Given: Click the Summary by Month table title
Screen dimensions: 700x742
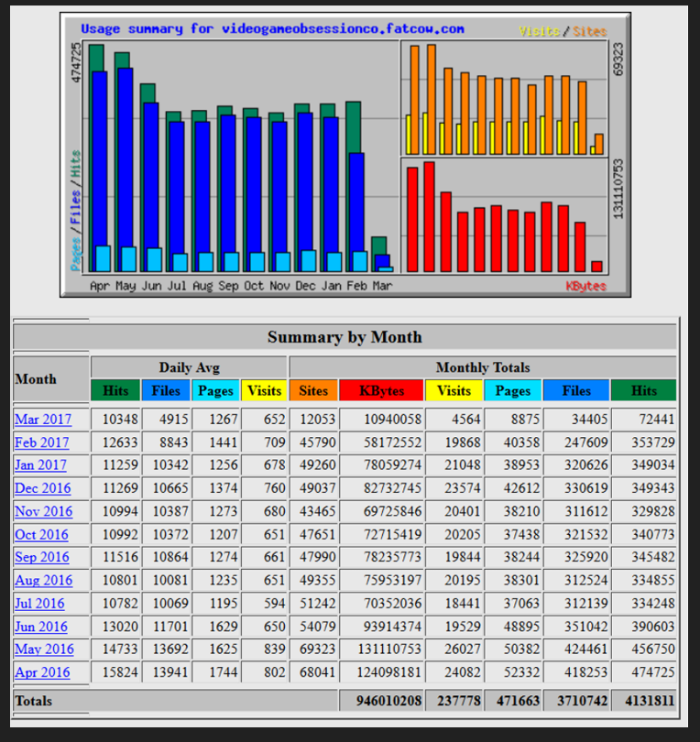Looking at the screenshot, I should 345,337.
